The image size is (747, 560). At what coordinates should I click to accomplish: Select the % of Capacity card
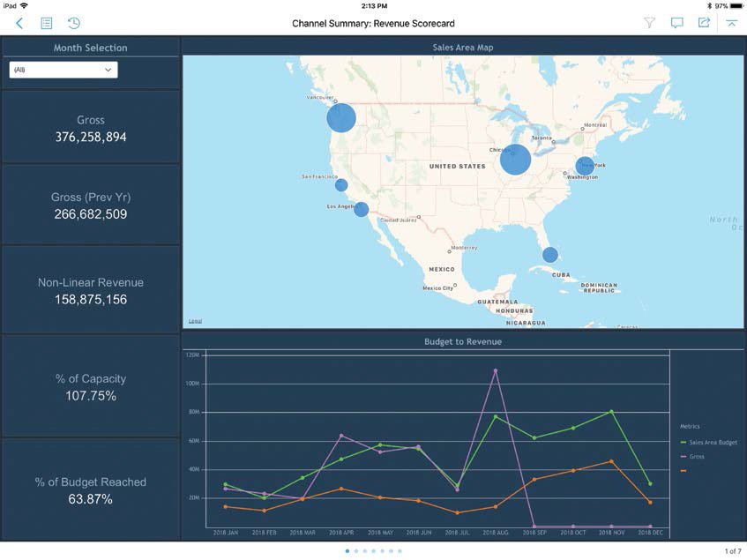(91, 386)
